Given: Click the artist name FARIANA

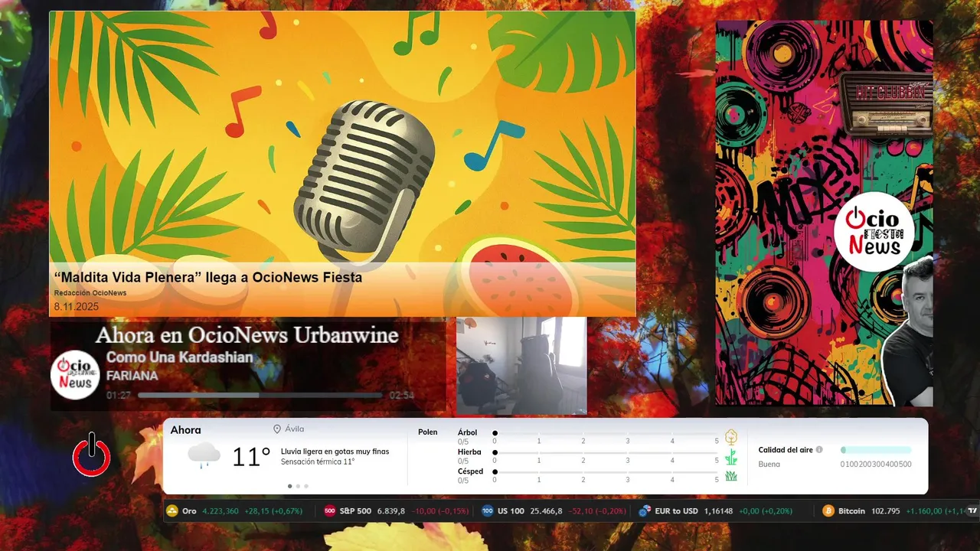Looking at the screenshot, I should tap(132, 376).
